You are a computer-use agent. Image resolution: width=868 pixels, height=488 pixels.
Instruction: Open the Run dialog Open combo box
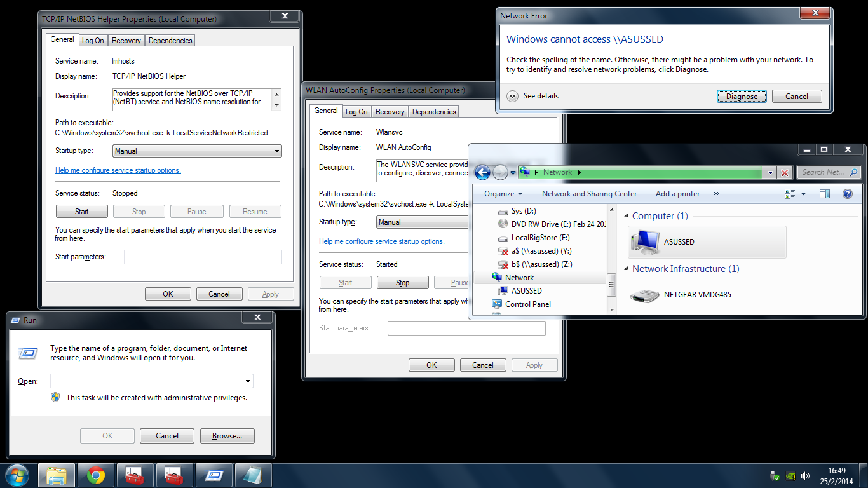pos(152,381)
